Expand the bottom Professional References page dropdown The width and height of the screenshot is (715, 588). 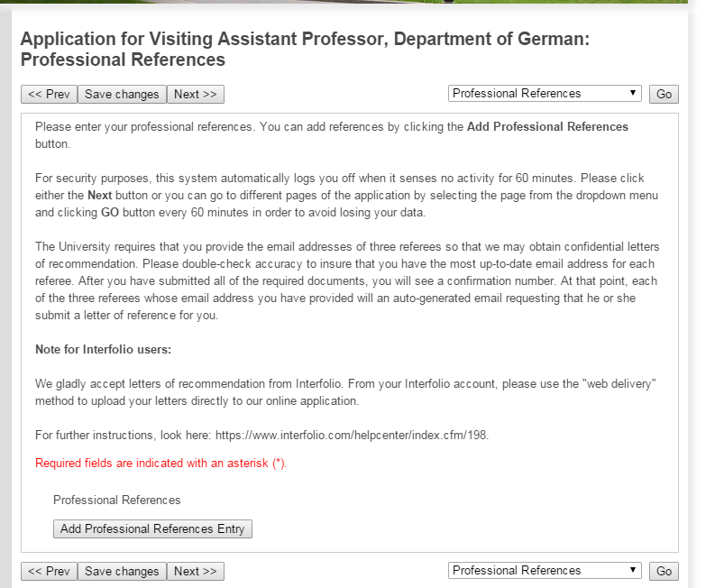545,570
